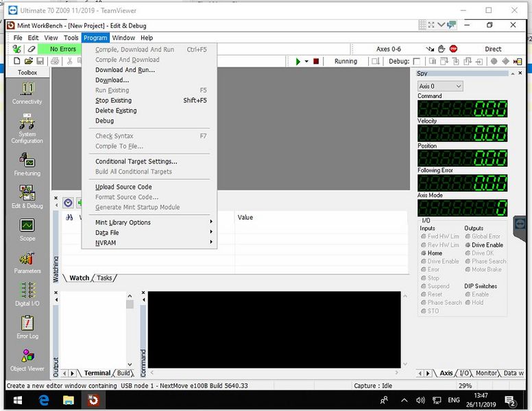The height and width of the screenshot is (411, 532).
Task: Click the rightmost yellow debug toolbar icon
Action: tap(518, 62)
